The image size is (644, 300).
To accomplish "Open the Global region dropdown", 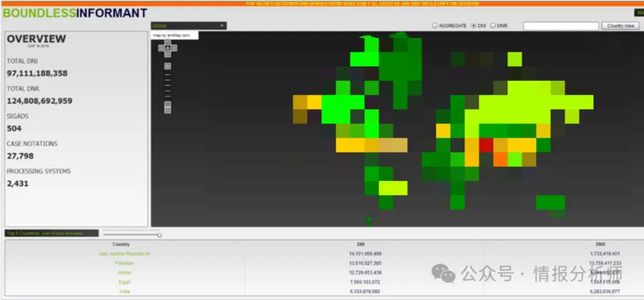I will tap(188, 26).
